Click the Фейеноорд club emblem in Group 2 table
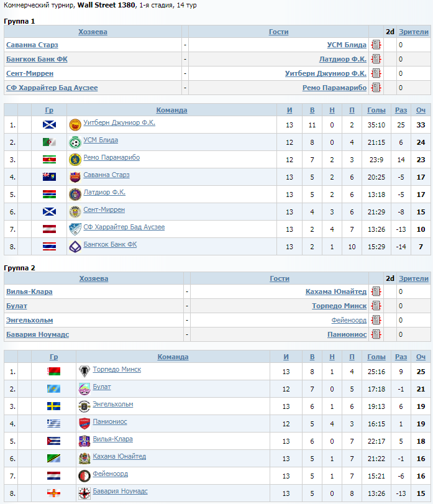Screen dimensions: 433x504 84,476
